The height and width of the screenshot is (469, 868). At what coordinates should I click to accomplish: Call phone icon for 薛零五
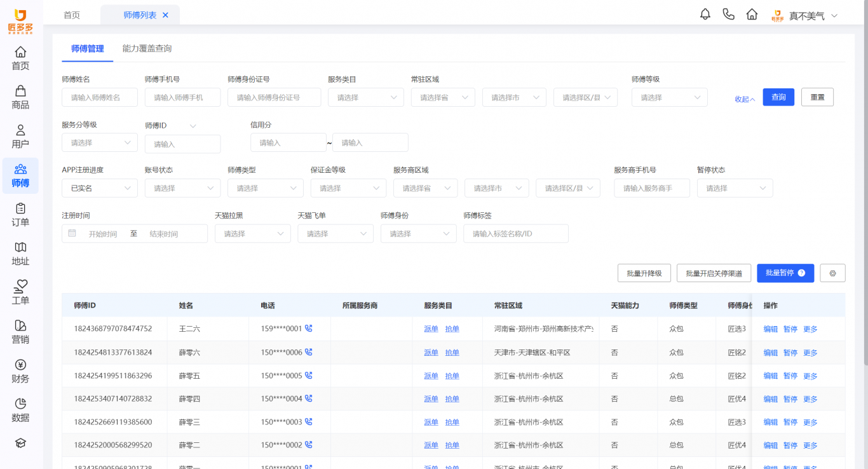pyautogui.click(x=309, y=376)
